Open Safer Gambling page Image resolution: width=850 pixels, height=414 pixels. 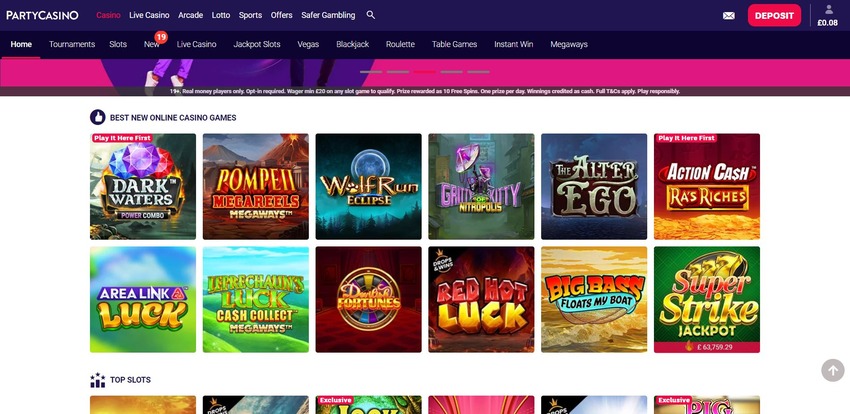[x=328, y=15]
